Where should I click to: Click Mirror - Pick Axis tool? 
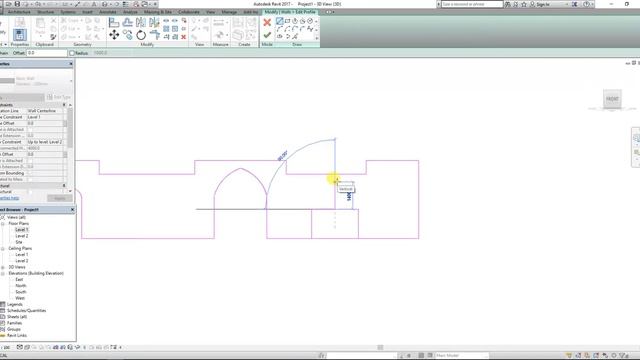tap(141, 23)
